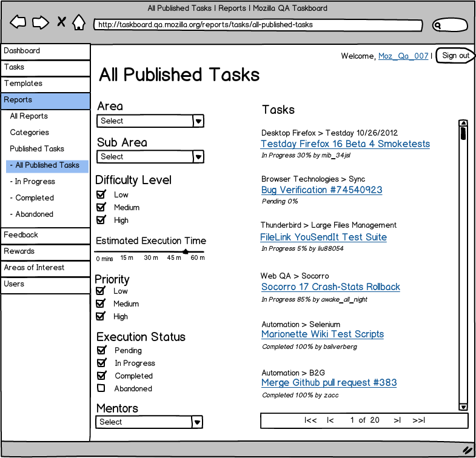476x458 pixels.
Task: Click 'Completed 100% by zacc' text
Action: click(x=300, y=395)
